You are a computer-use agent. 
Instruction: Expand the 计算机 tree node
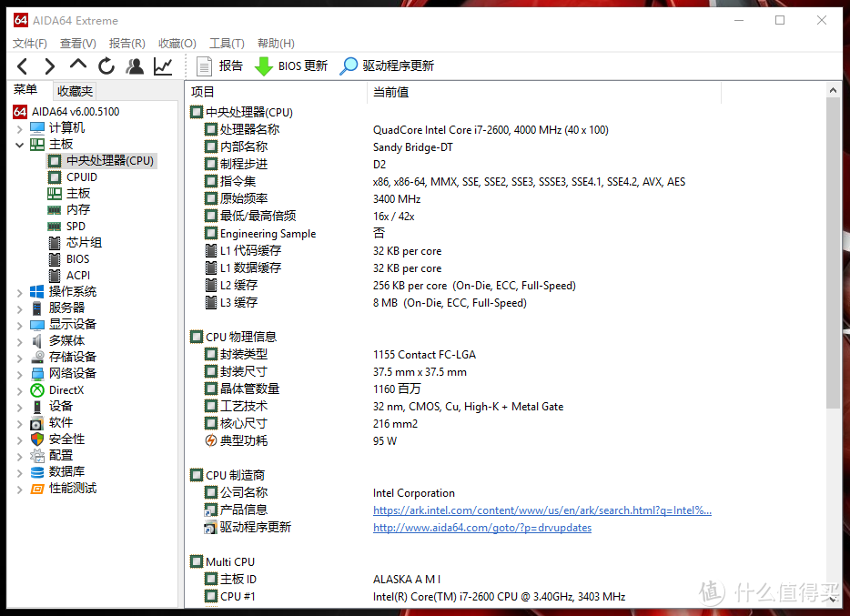tap(19, 128)
